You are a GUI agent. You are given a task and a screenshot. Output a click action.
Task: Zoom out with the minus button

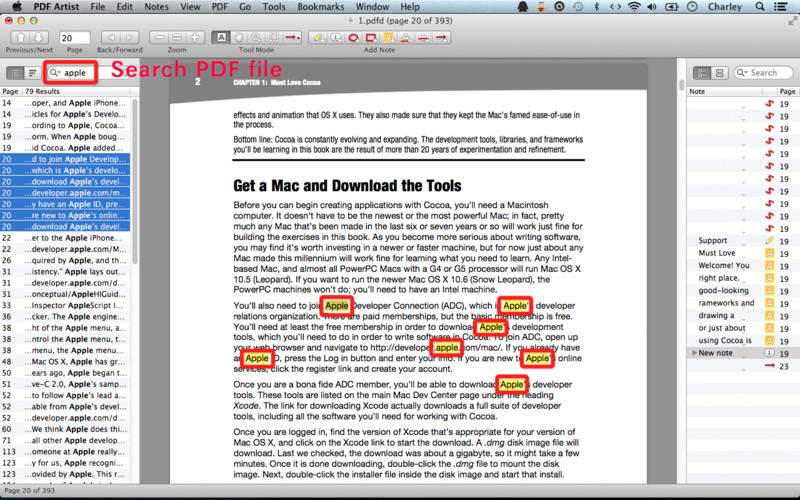click(x=159, y=38)
